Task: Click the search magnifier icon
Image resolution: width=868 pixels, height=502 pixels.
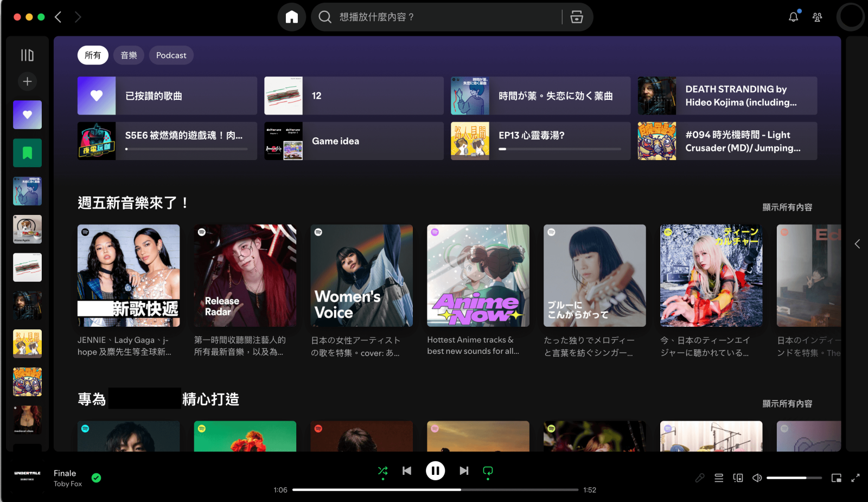Action: point(325,17)
